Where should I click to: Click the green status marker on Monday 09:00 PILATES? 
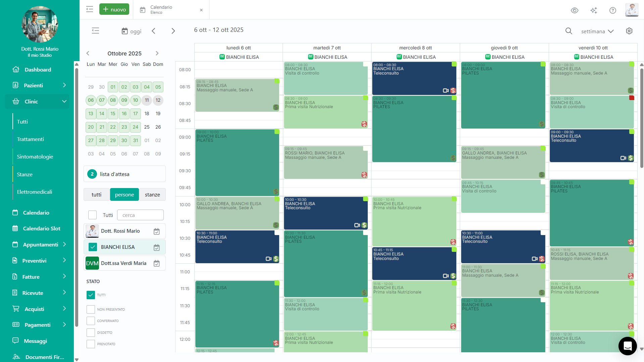[277, 132]
